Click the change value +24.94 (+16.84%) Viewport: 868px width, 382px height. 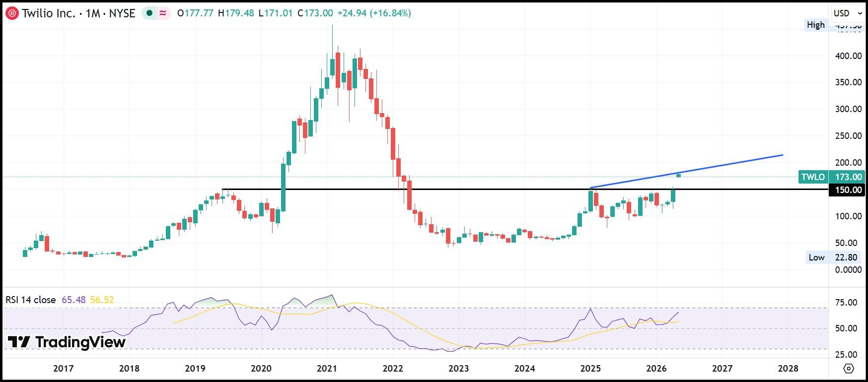[x=374, y=13]
